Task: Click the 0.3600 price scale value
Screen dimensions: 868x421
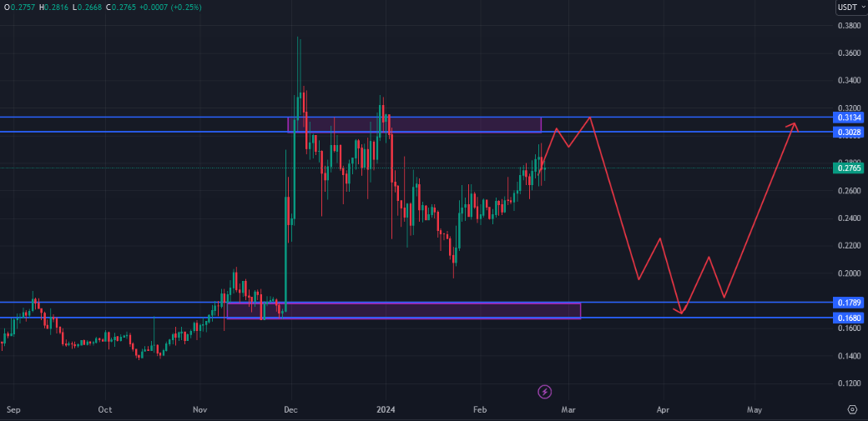Action: point(849,53)
